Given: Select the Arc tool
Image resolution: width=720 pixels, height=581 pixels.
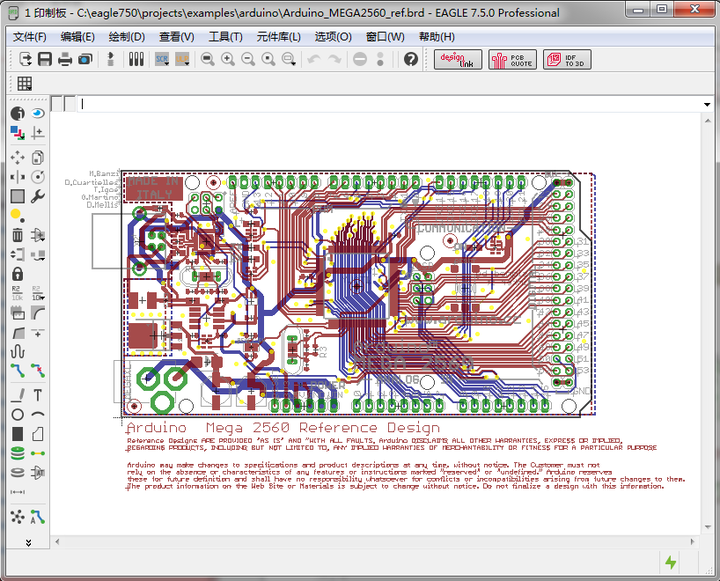Looking at the screenshot, I should (38, 414).
